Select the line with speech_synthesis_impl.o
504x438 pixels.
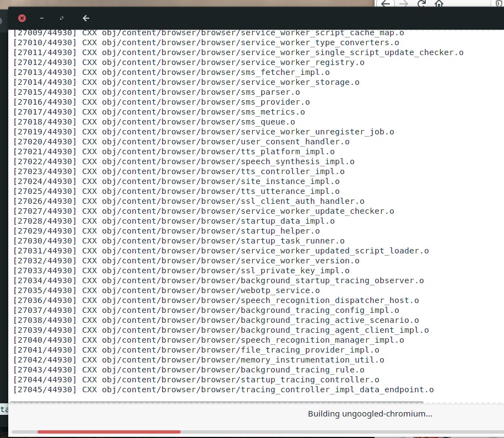pyautogui.click(x=184, y=162)
